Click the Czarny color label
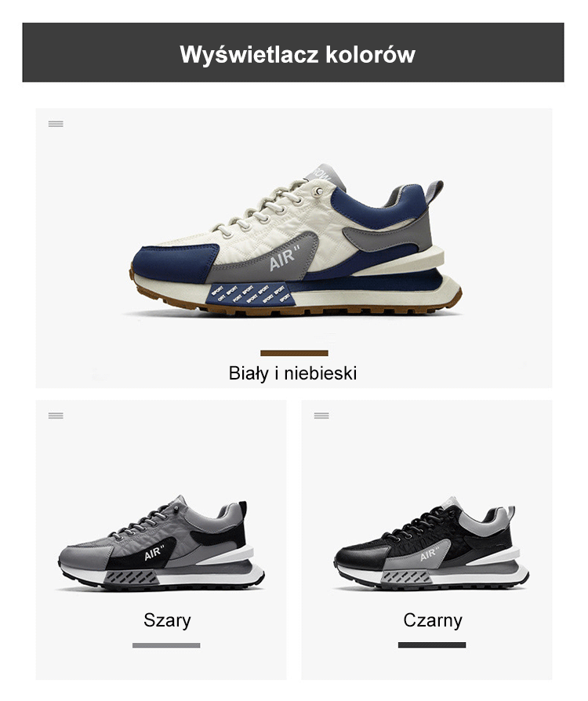This screenshot has width=588, height=701. click(433, 620)
